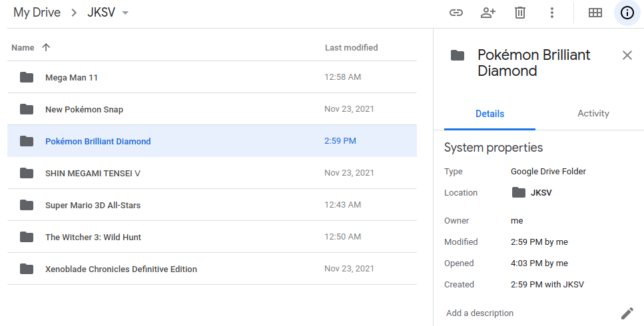Open the More actions three-dot menu
Image resolution: width=644 pixels, height=326 pixels.
(x=552, y=13)
